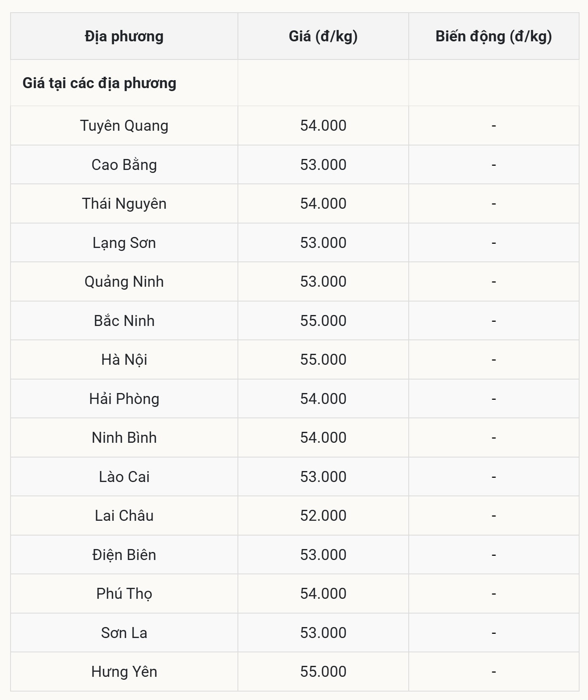
Task: Click the Biến động (đ/kg) header
Action: pyautogui.click(x=494, y=36)
